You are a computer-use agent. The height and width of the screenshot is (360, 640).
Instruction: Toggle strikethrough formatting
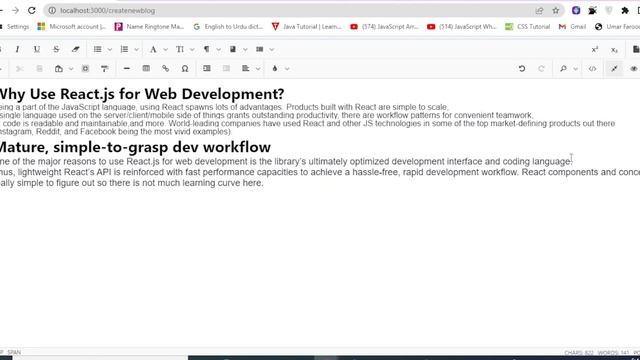(56, 49)
